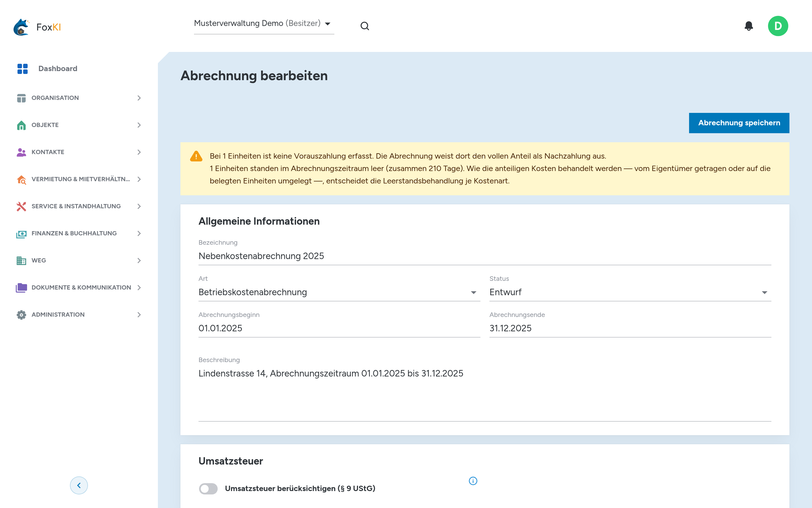Viewport: 812px width, 508px height.
Task: Expand Organisation chevron
Action: click(139, 98)
